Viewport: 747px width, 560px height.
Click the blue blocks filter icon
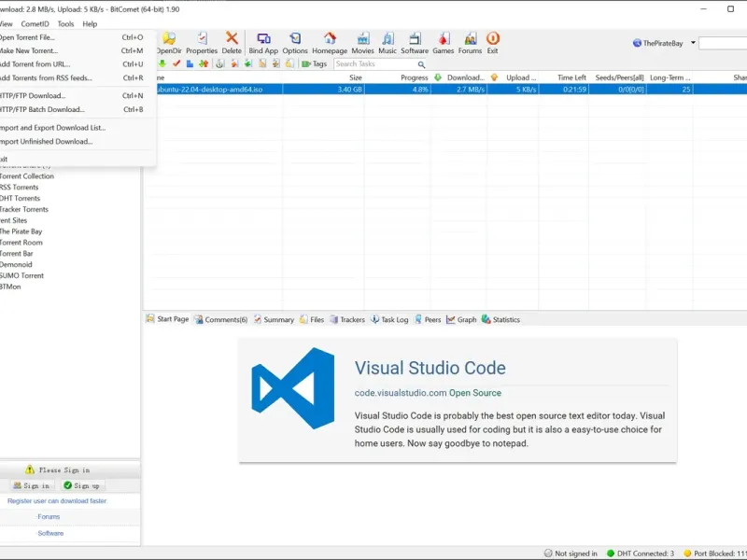pos(190,63)
